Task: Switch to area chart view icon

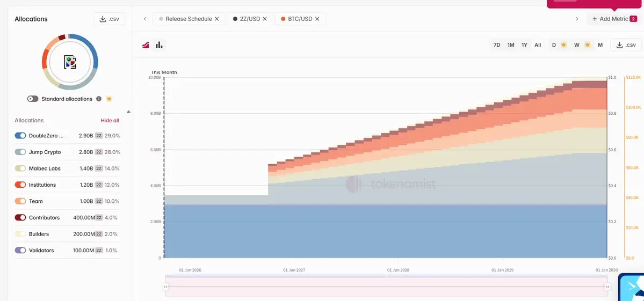Action: click(146, 45)
